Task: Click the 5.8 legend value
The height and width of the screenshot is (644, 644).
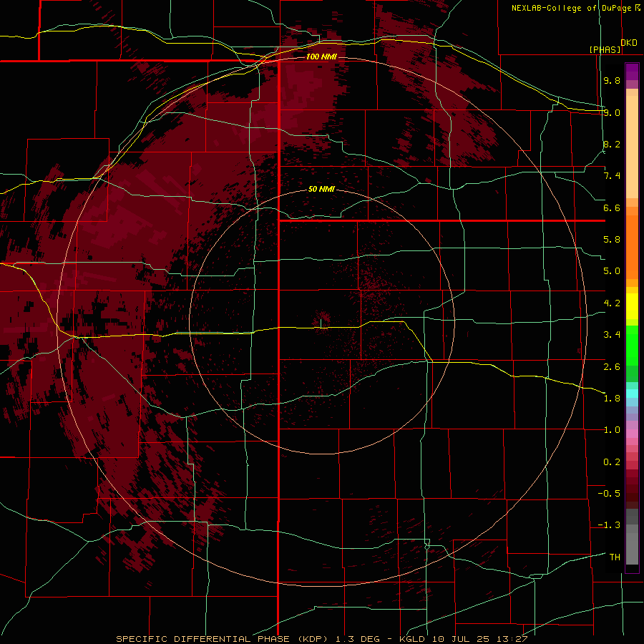Action: tap(612, 240)
